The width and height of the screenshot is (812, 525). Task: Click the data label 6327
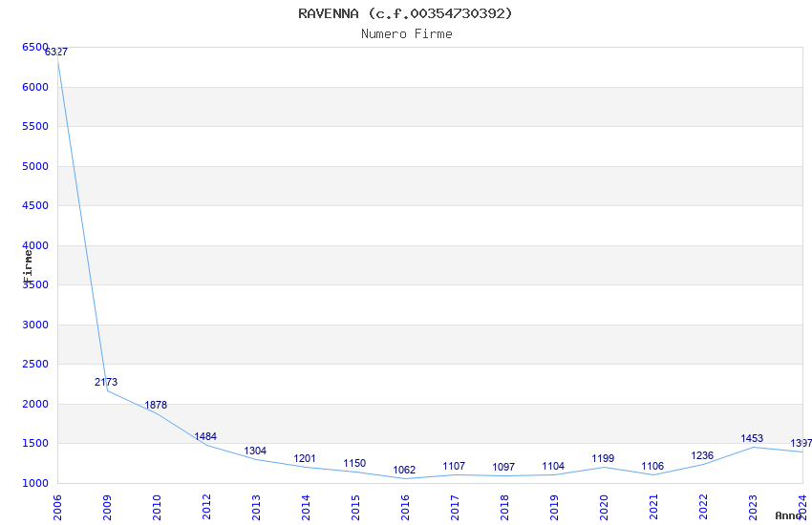(56, 52)
